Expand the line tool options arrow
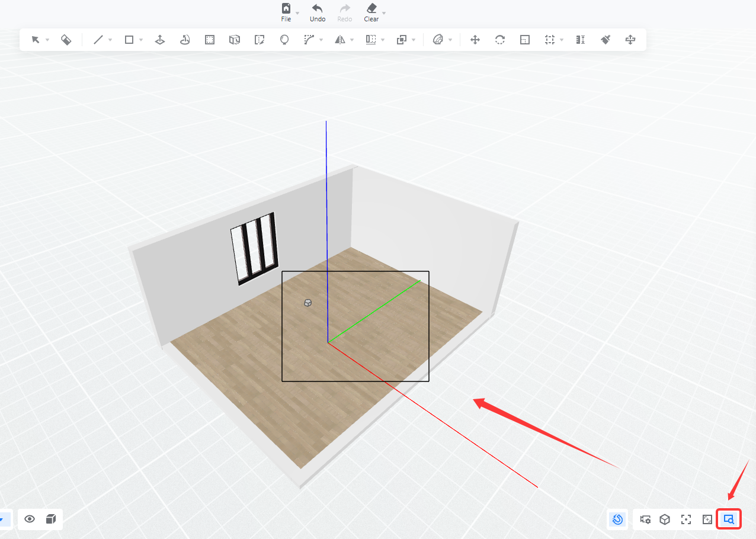Screen dimensions: 756x539 tap(110, 40)
